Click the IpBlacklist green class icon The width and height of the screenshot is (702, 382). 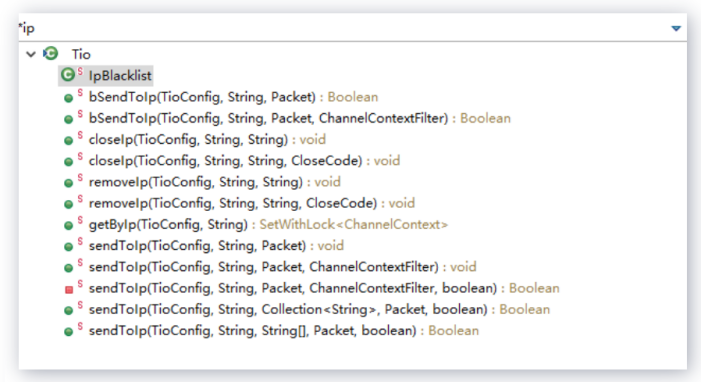[68, 75]
